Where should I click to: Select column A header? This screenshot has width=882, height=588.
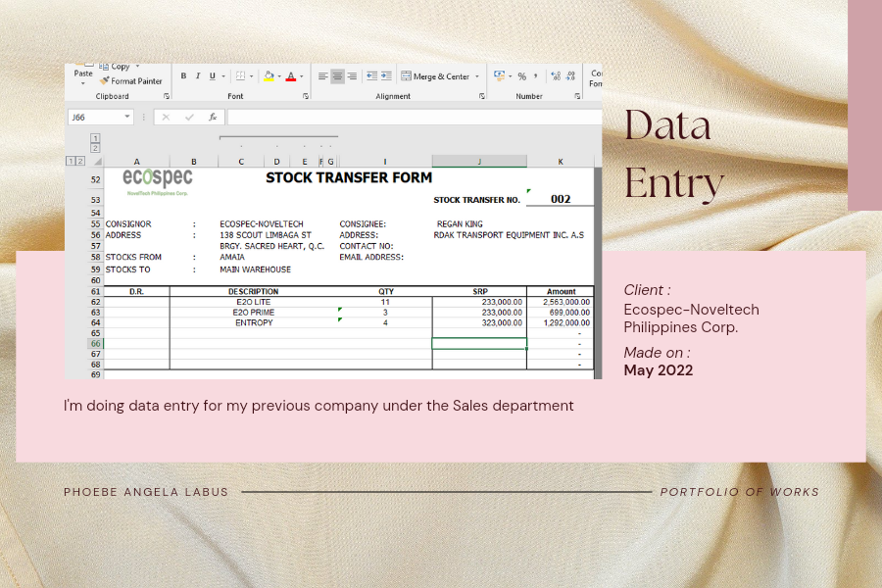(136, 162)
